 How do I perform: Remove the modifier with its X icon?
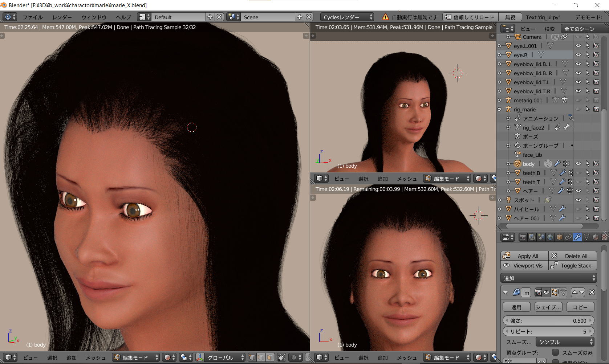tap(592, 292)
